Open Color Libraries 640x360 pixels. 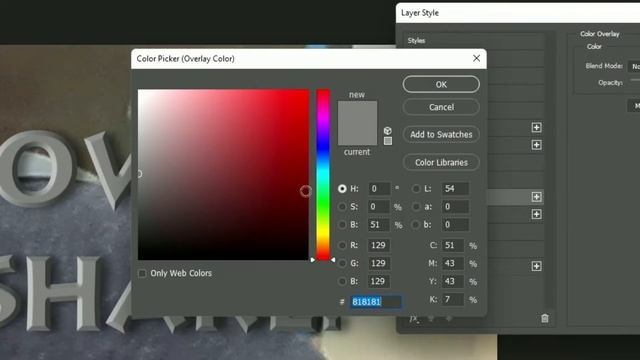tap(441, 162)
